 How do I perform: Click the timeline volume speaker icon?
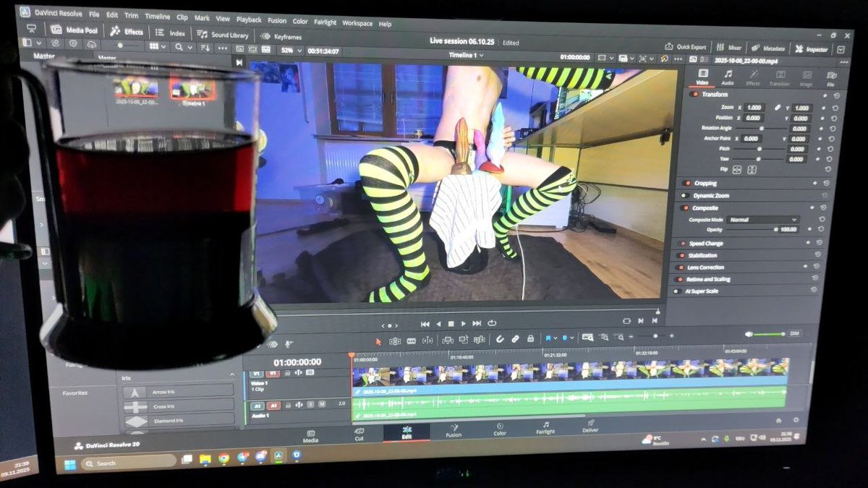point(749,334)
